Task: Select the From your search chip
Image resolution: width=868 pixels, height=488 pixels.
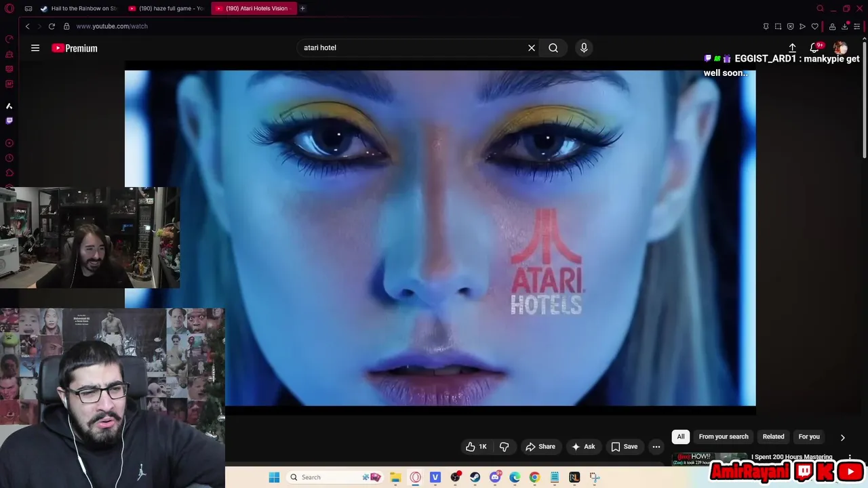Action: 724,436
